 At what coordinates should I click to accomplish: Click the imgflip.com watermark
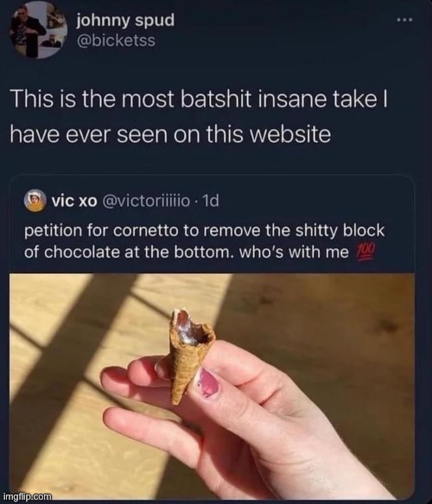pos(27,496)
